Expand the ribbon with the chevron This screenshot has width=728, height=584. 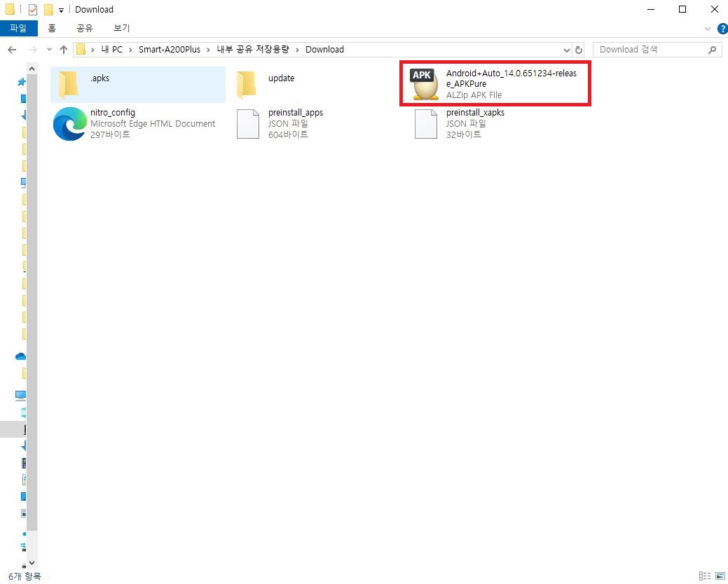[x=708, y=29]
